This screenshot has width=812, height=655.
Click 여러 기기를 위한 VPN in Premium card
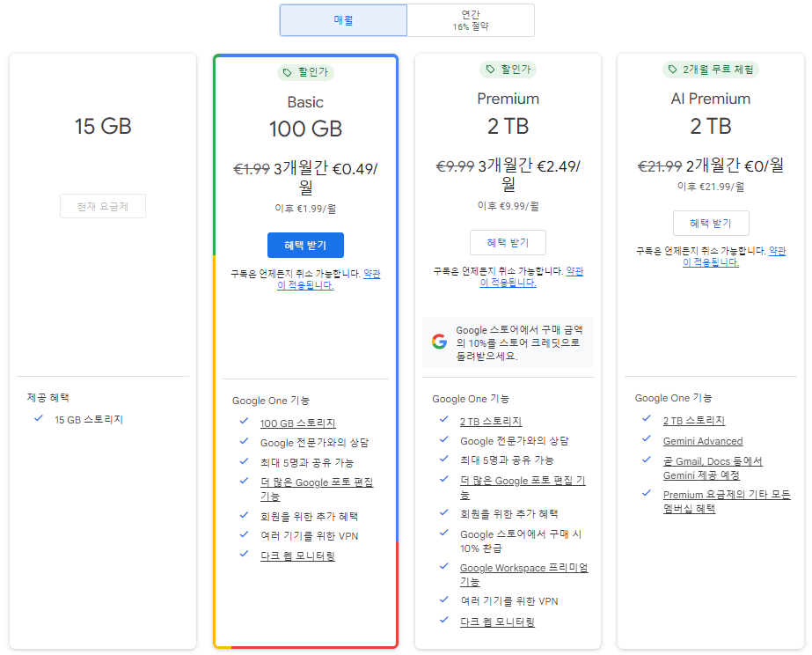(509, 601)
